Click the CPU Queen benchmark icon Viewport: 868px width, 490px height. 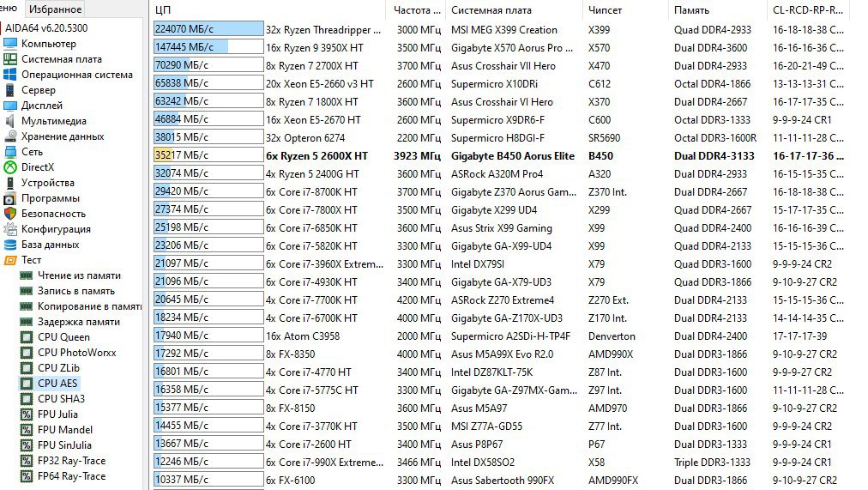(x=26, y=337)
